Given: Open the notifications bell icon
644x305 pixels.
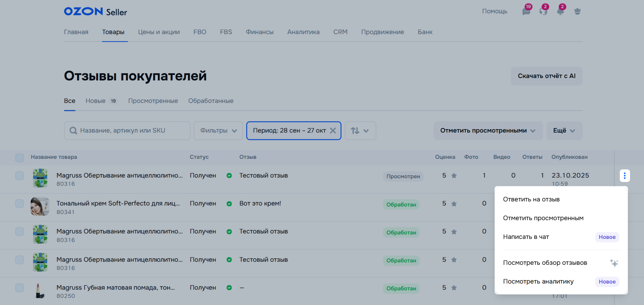Looking at the screenshot, I should (560, 11).
